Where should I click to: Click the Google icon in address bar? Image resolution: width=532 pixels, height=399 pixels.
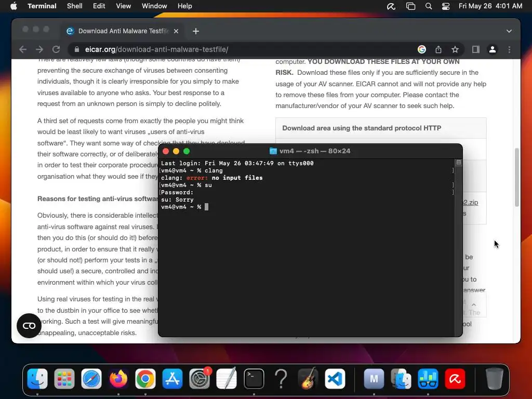point(422,49)
